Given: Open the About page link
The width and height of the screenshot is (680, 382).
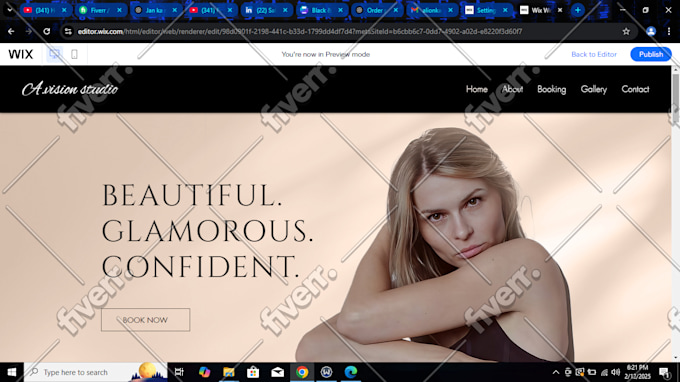Looking at the screenshot, I should coord(512,89).
